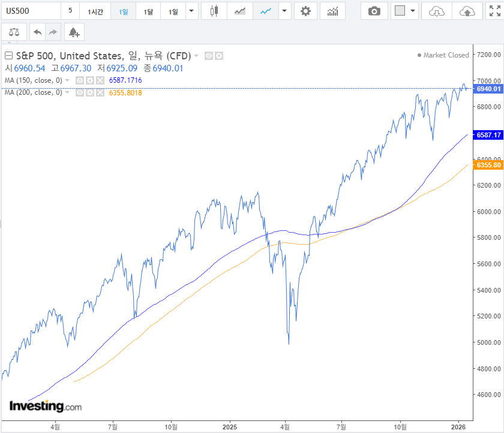Toggle MA 200 visibility eye icon
Viewport: 504px width, 433px height.
[80, 93]
